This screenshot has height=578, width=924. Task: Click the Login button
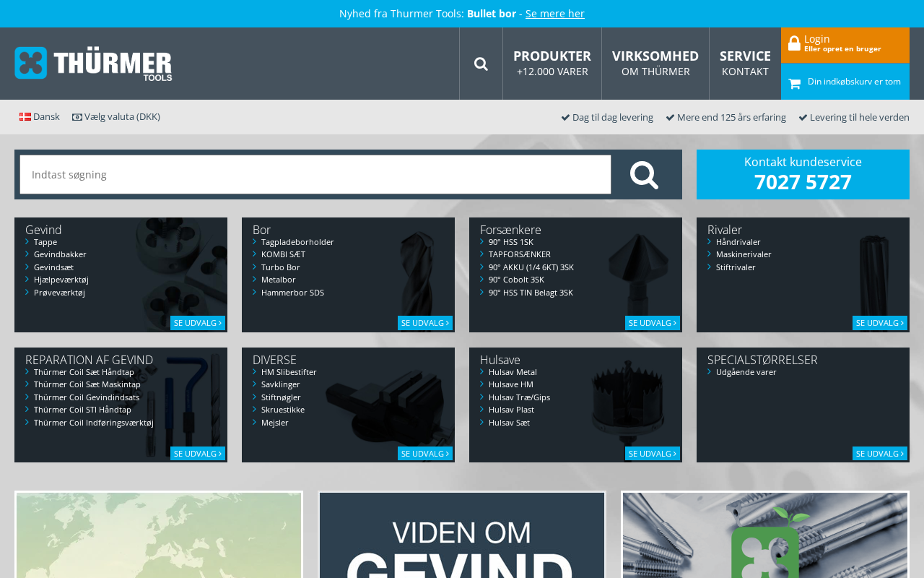click(845, 45)
